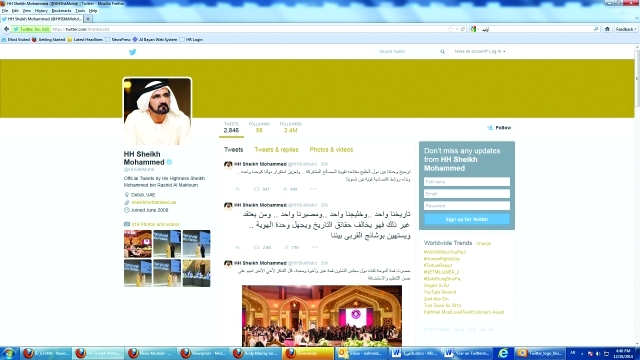Click the Twitter bird logo on the page

(x=132, y=52)
